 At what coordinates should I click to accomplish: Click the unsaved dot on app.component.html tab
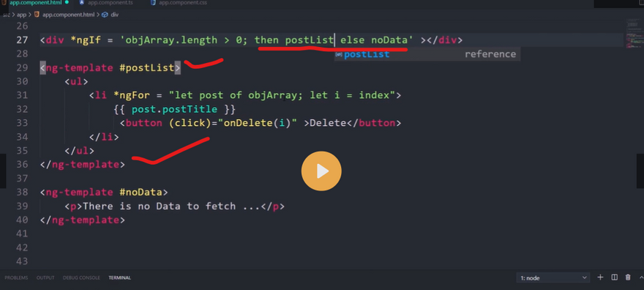coord(67,2)
